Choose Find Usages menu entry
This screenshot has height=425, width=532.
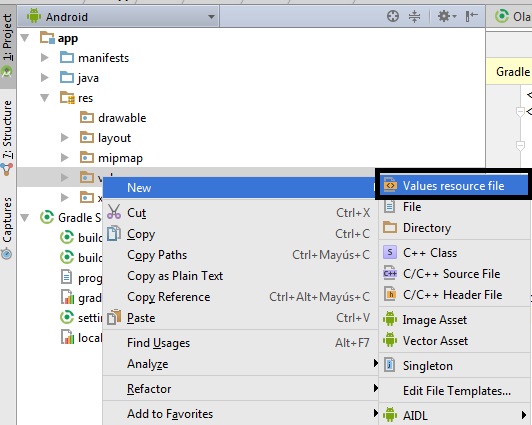click(240, 343)
